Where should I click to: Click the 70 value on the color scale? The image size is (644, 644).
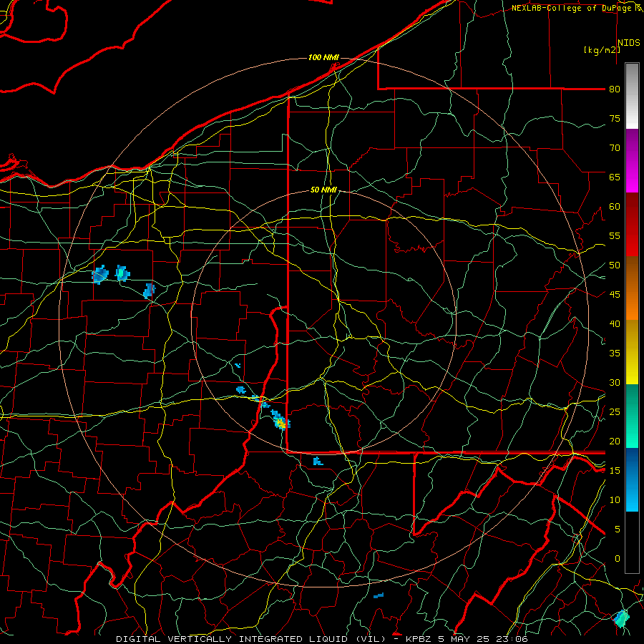[615, 148]
